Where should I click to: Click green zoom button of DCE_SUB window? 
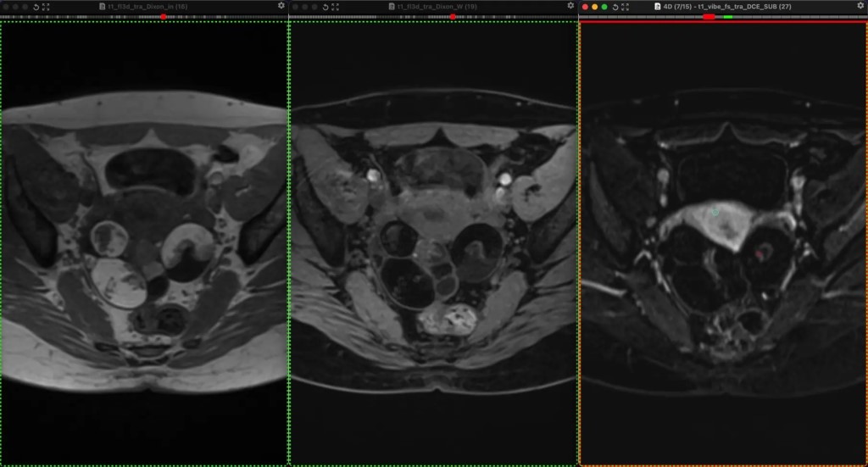[604, 6]
